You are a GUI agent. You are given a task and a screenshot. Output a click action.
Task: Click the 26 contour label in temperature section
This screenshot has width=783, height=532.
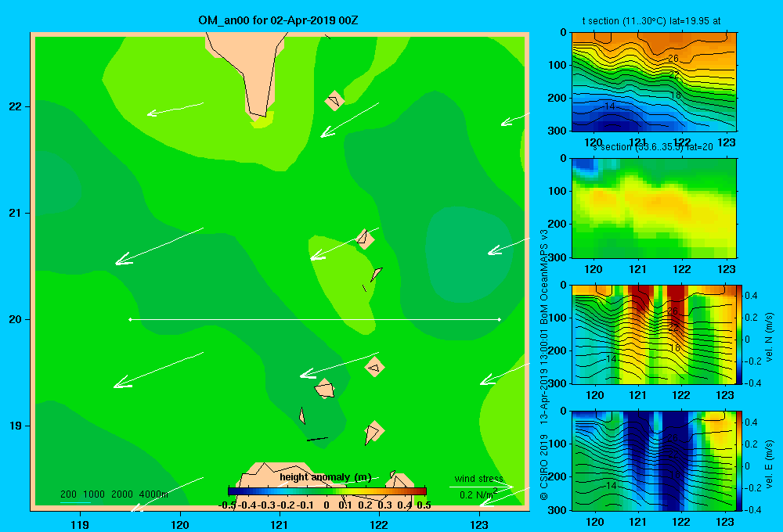[673, 59]
